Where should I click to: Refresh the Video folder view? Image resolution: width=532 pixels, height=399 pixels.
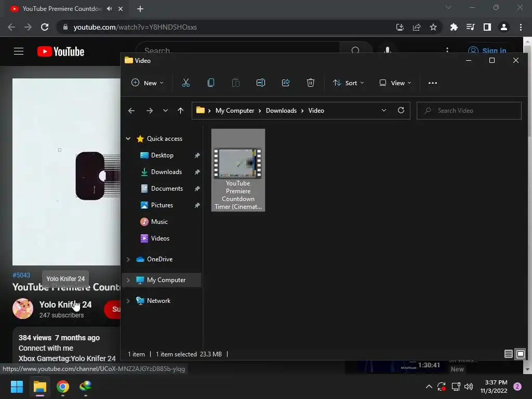[401, 110]
